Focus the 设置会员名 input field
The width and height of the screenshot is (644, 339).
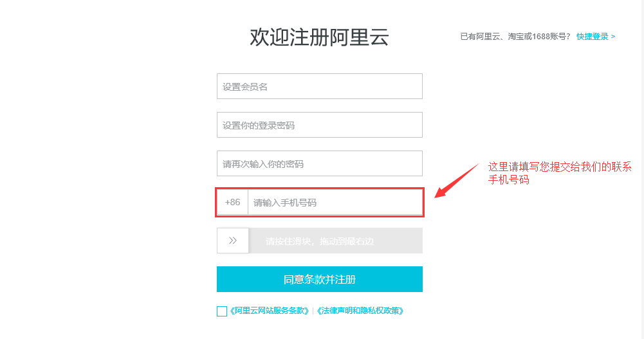(319, 86)
